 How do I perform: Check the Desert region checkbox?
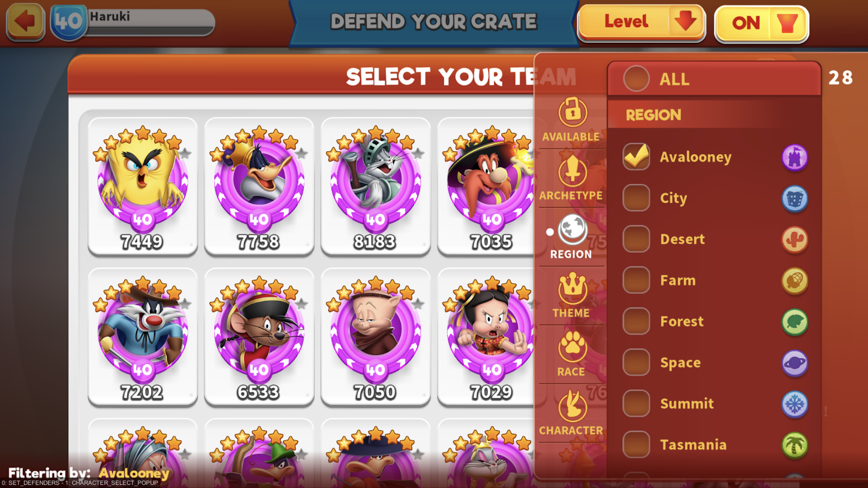636,239
